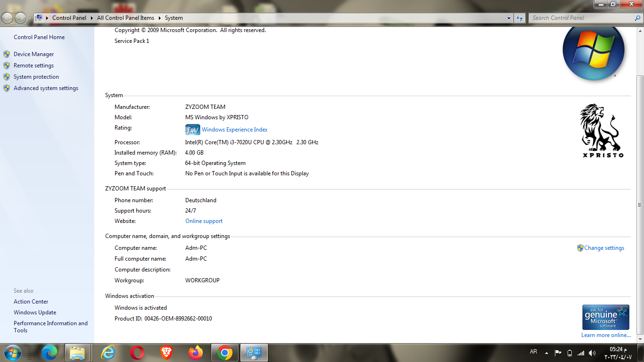Expand the arrow after All Control Panel Items

(x=159, y=18)
